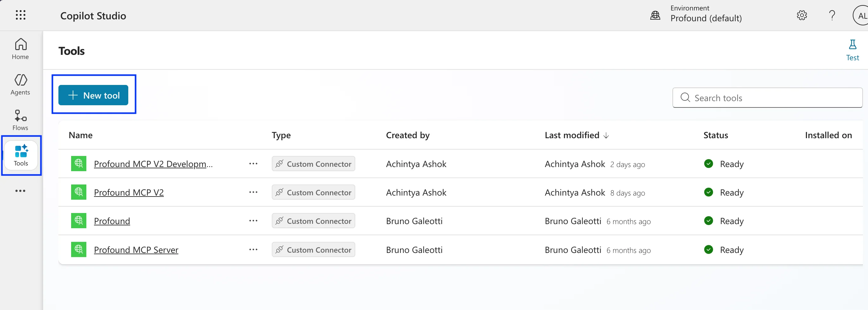Screen dimensions: 868x310
Task: Sort by Status column header
Action: 715,135
